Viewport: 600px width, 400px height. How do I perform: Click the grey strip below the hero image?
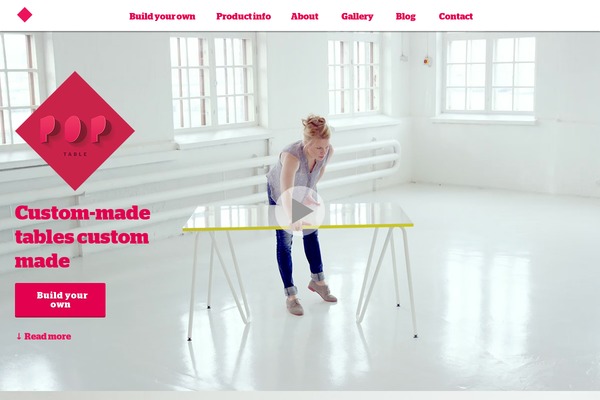(300, 395)
